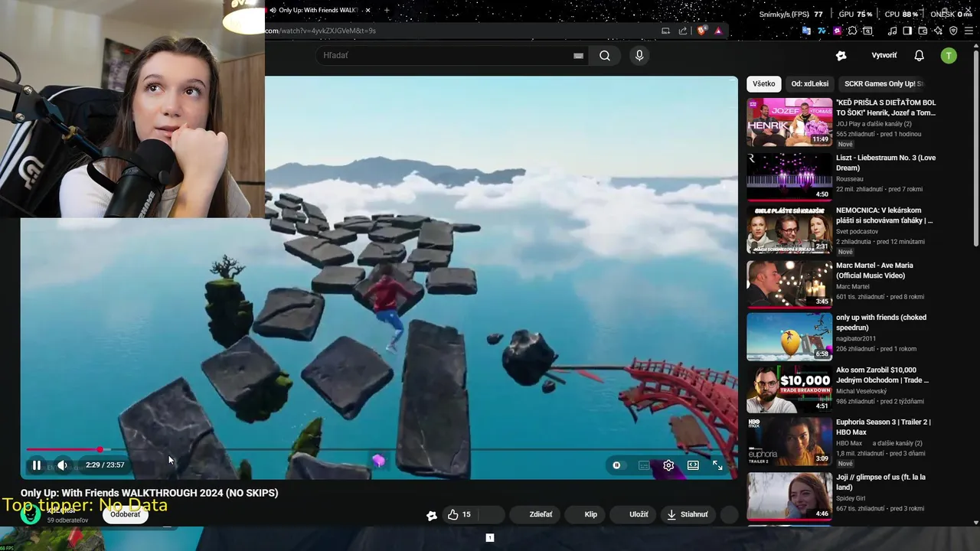This screenshot has height=551, width=980.
Task: Open the xdLeksi channel avatar
Action: tap(31, 514)
